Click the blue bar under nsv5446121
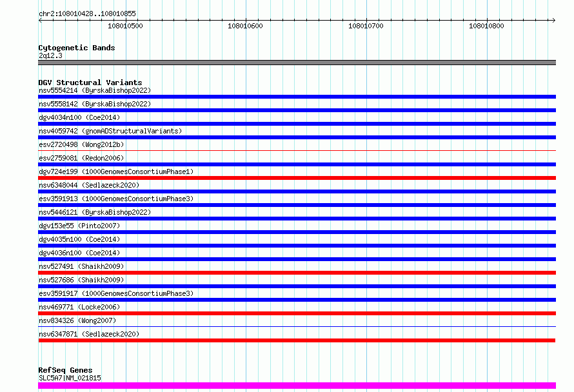 coord(297,219)
